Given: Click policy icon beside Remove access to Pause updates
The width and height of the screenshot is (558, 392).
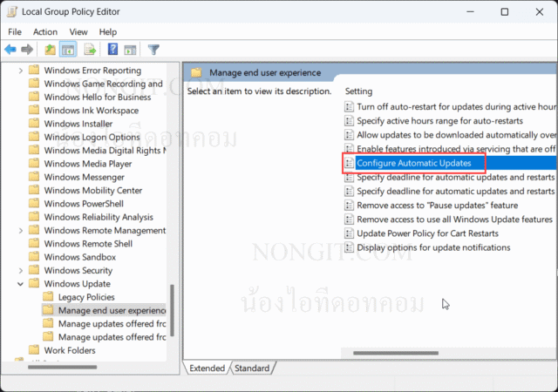Looking at the screenshot, I should click(x=349, y=205).
